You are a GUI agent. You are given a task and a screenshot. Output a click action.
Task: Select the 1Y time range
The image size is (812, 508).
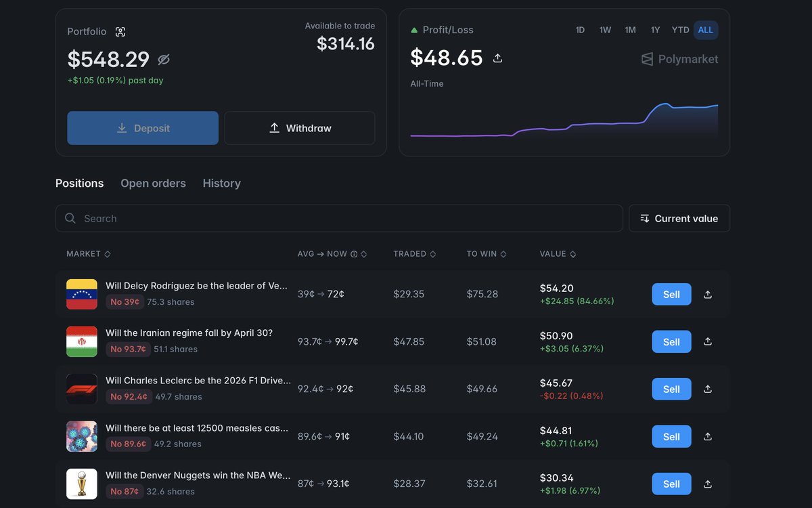coord(655,30)
